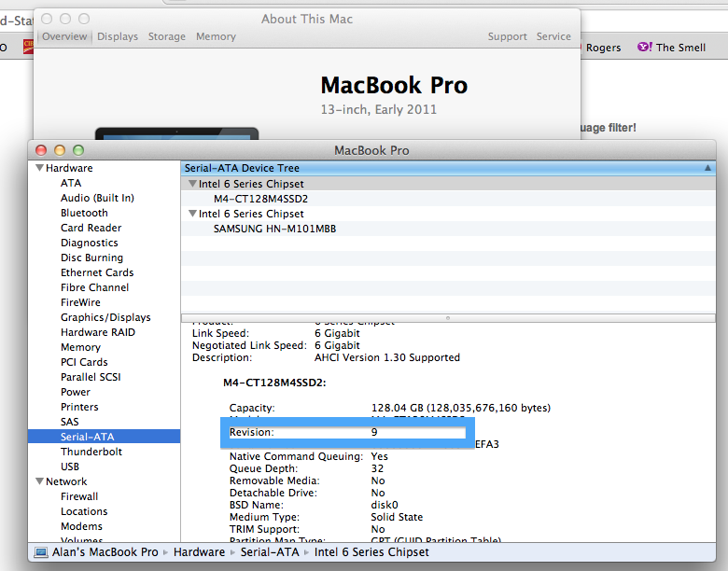728x571 pixels.
Task: Select PCI Cards in the sidebar
Action: (84, 362)
